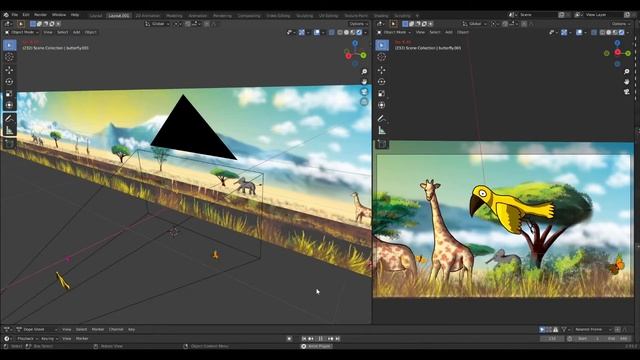The image size is (640, 360).
Task: Open Object Mode dropdown in left viewport
Action: click(22, 32)
